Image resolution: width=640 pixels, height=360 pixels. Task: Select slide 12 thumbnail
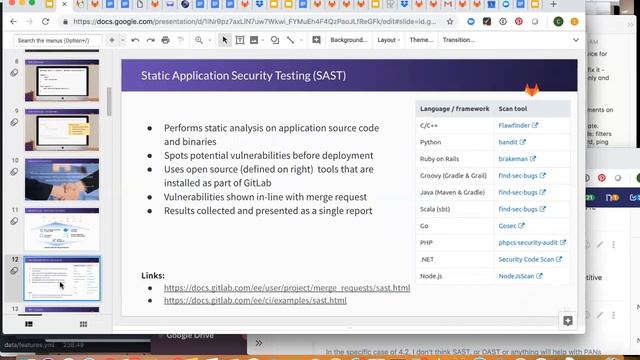[62, 279]
